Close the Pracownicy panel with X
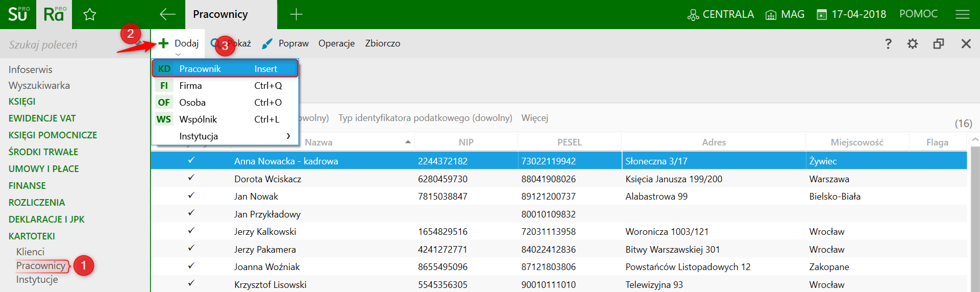Viewport: 980px width, 292px height. [966, 43]
